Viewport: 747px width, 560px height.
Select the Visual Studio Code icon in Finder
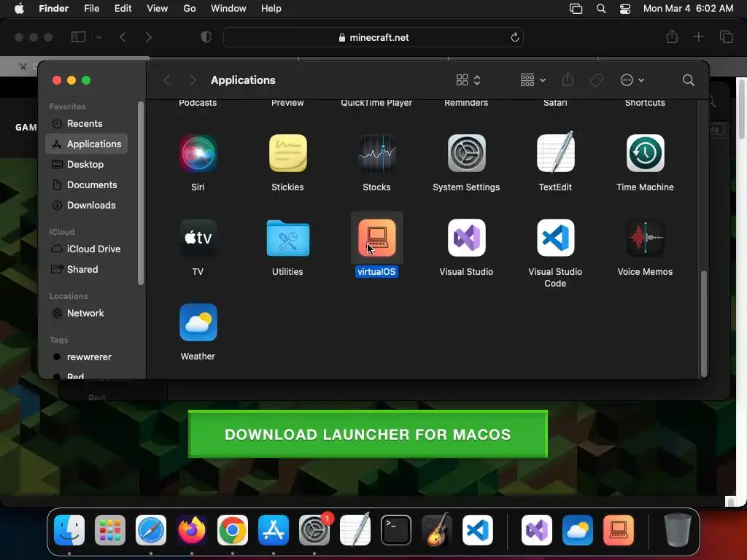[x=555, y=238]
